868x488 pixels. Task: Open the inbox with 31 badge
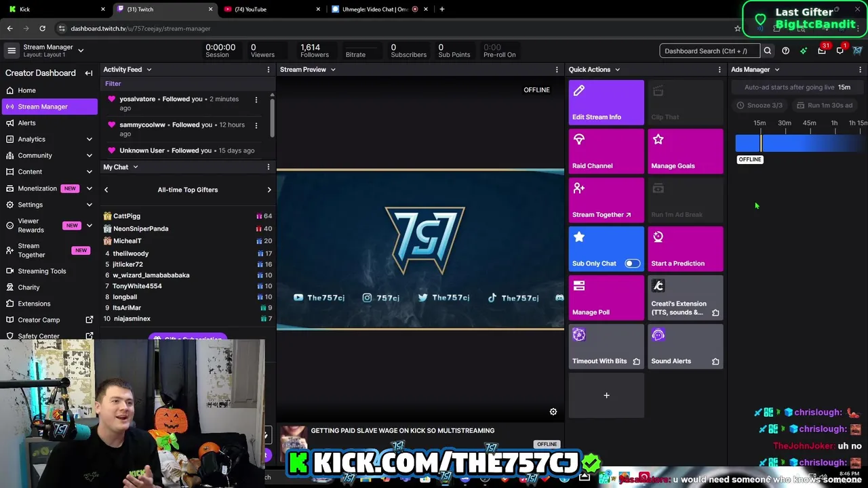pyautogui.click(x=822, y=50)
